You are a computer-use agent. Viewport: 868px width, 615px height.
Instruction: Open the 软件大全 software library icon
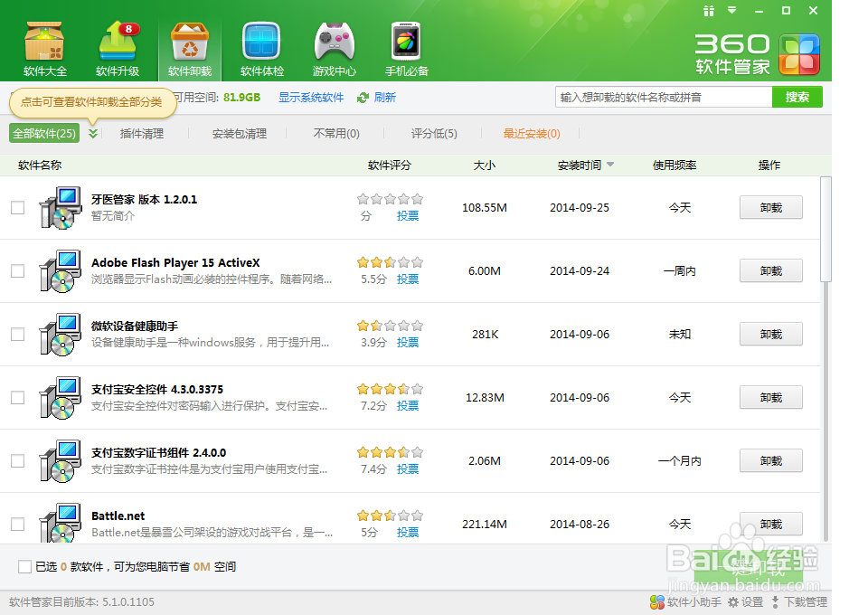tap(45, 49)
